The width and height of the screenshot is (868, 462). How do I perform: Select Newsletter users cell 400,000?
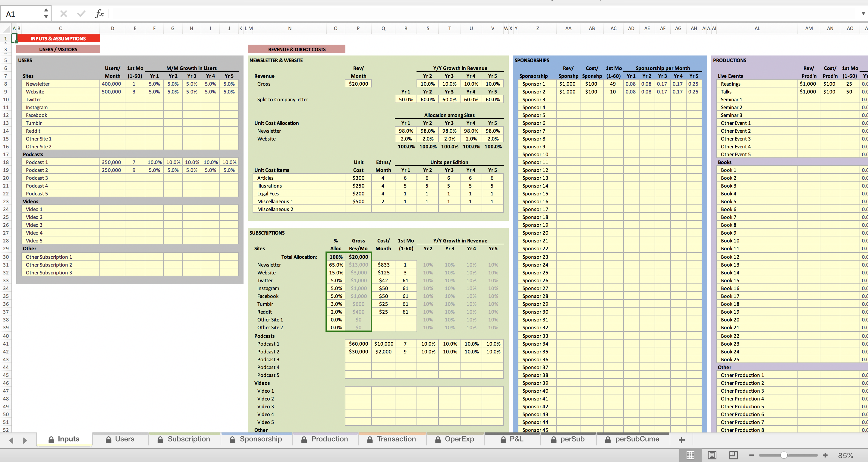112,84
